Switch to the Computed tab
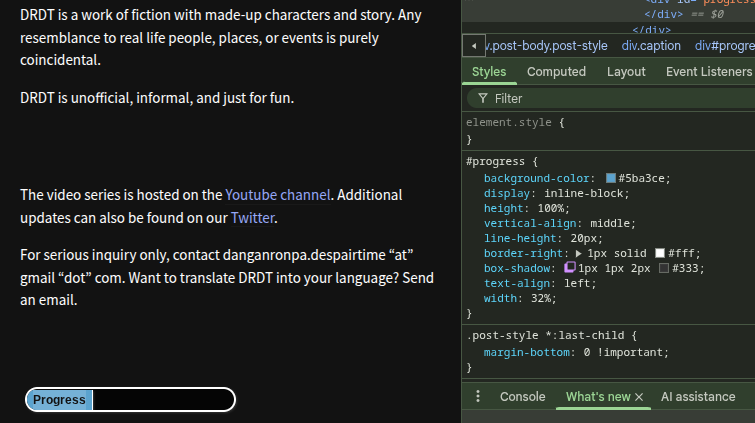This screenshot has width=755, height=423. tap(556, 72)
